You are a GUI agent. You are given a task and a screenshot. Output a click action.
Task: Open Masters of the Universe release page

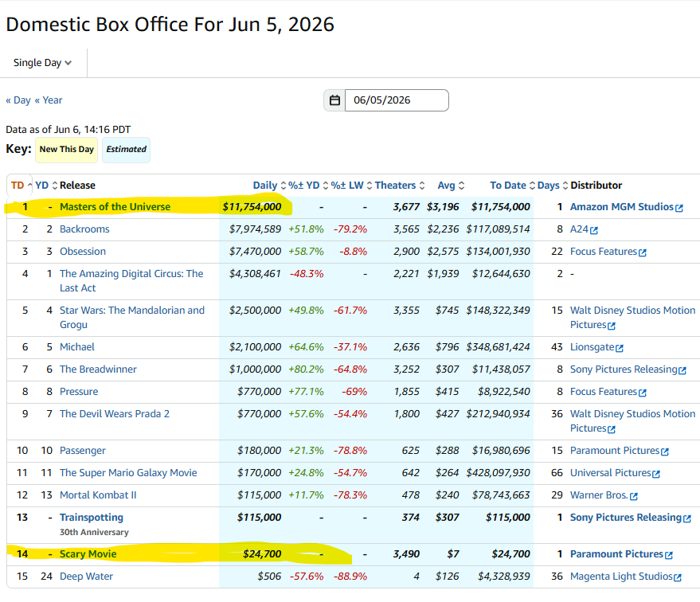(x=115, y=206)
